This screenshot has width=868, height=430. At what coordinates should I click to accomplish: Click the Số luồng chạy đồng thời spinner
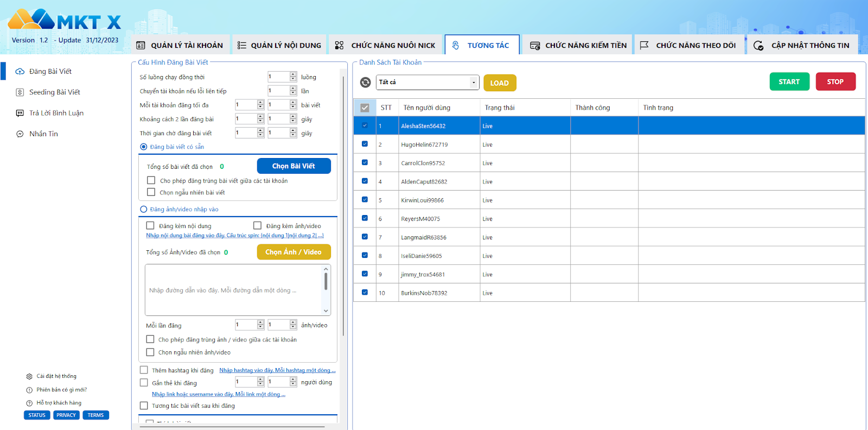(282, 77)
